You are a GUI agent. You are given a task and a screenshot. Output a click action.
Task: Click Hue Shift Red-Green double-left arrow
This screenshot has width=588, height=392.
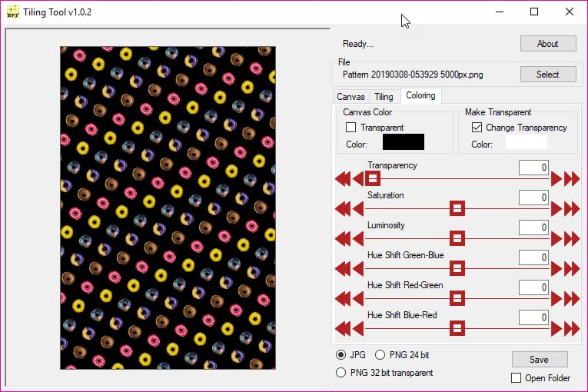click(343, 299)
